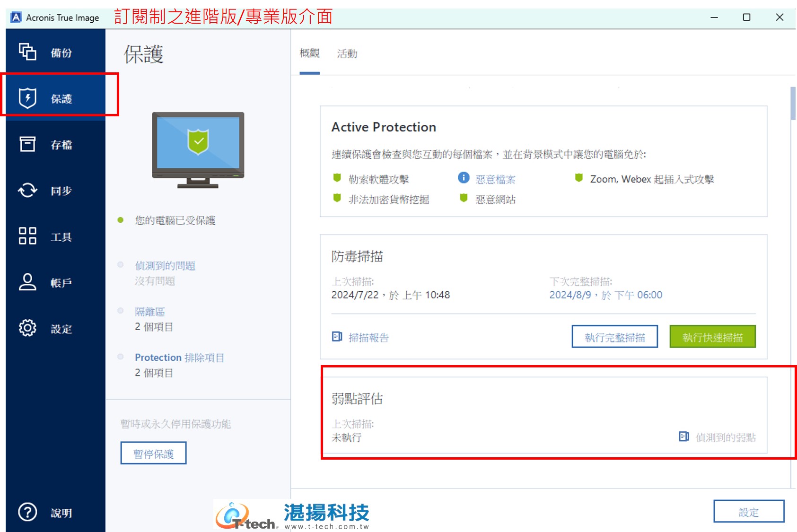This screenshot has height=532, width=797.
Task: Open the 設定 gear icon in sidebar
Action: [x=27, y=328]
